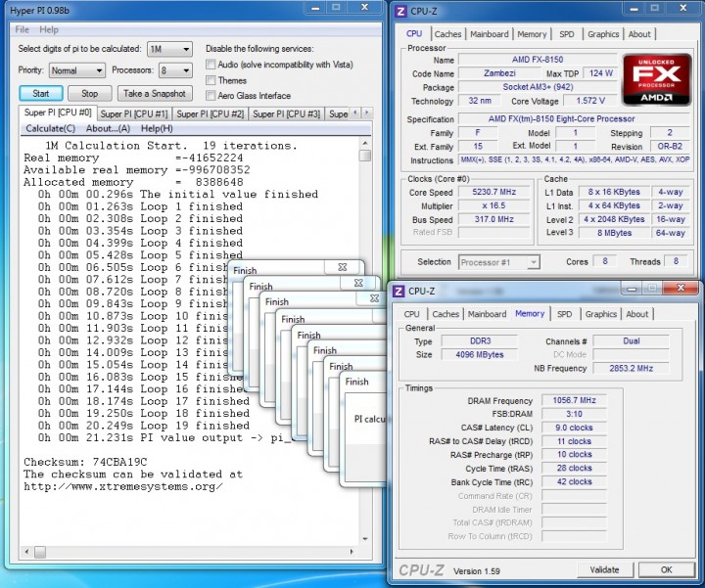Viewport: 705px width, 588px height.
Task: Switch to Super PI [CPU #1] tab
Action: pos(134,114)
